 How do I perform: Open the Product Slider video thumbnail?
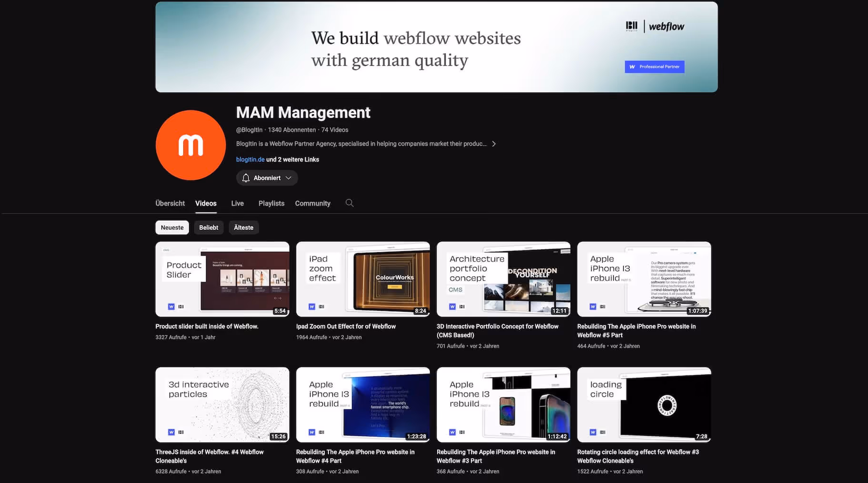[222, 279]
